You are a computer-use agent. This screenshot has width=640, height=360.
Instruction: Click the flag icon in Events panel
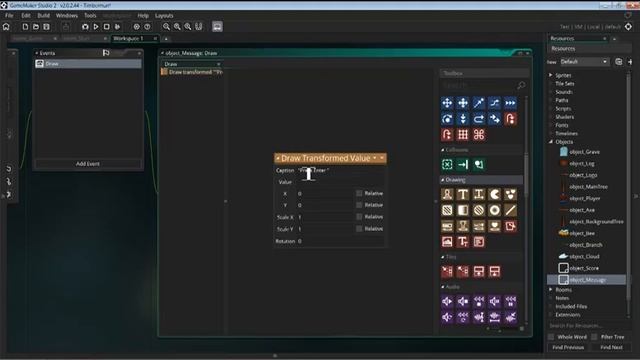[106, 53]
